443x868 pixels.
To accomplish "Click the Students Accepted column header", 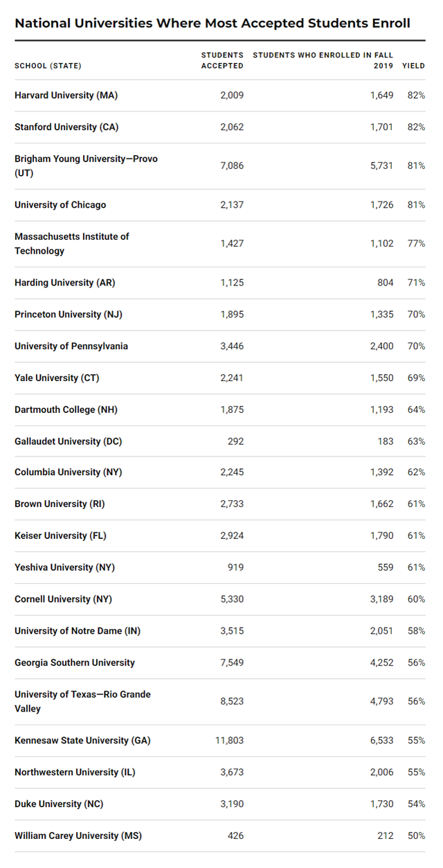I will click(222, 60).
